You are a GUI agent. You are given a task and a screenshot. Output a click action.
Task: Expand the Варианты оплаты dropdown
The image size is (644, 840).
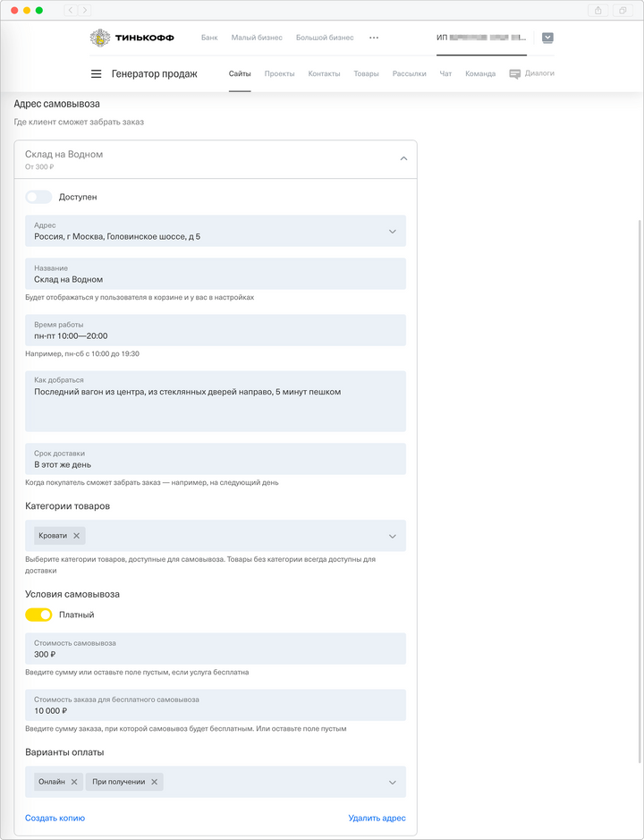click(x=392, y=783)
